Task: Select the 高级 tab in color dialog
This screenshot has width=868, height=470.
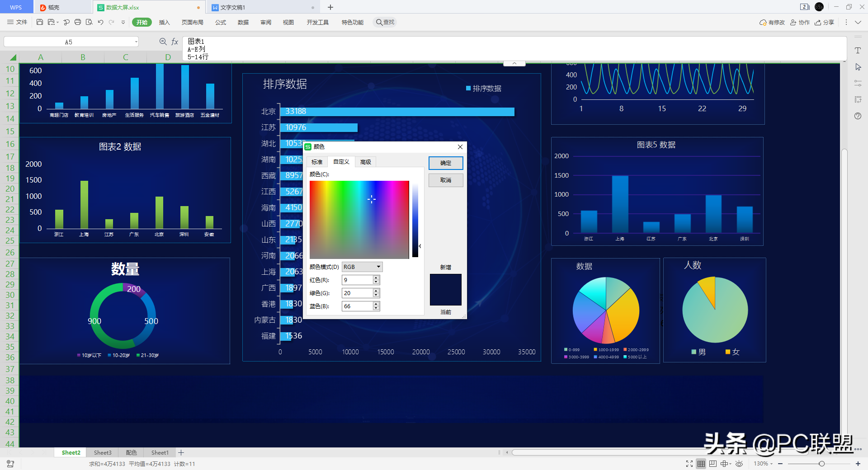Action: [366, 162]
